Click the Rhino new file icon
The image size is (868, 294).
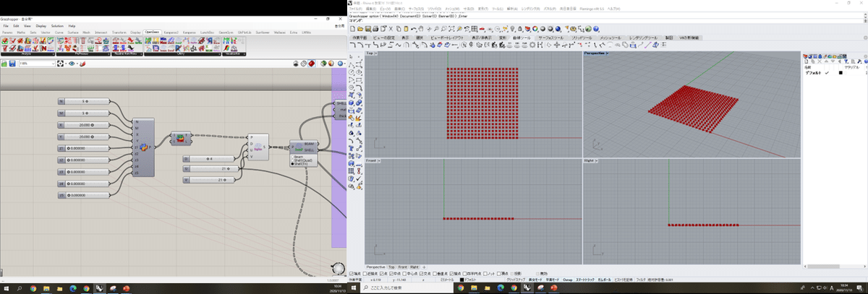coord(352,28)
